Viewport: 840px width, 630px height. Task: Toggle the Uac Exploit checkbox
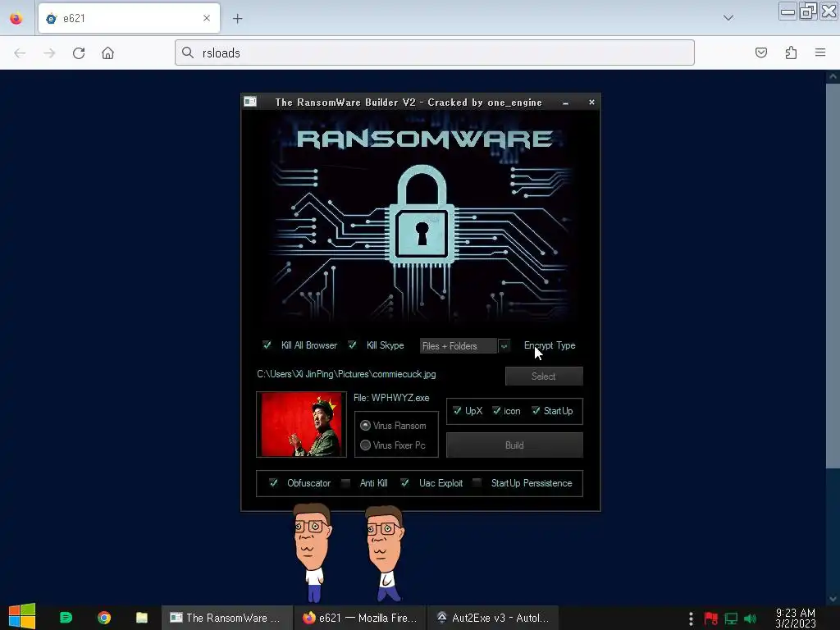(x=404, y=482)
